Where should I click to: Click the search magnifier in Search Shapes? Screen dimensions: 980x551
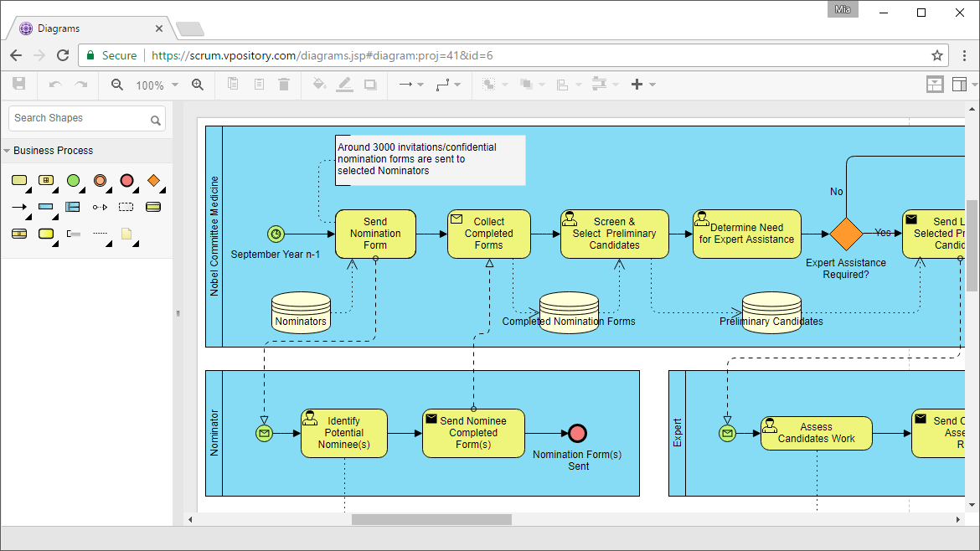click(x=156, y=120)
